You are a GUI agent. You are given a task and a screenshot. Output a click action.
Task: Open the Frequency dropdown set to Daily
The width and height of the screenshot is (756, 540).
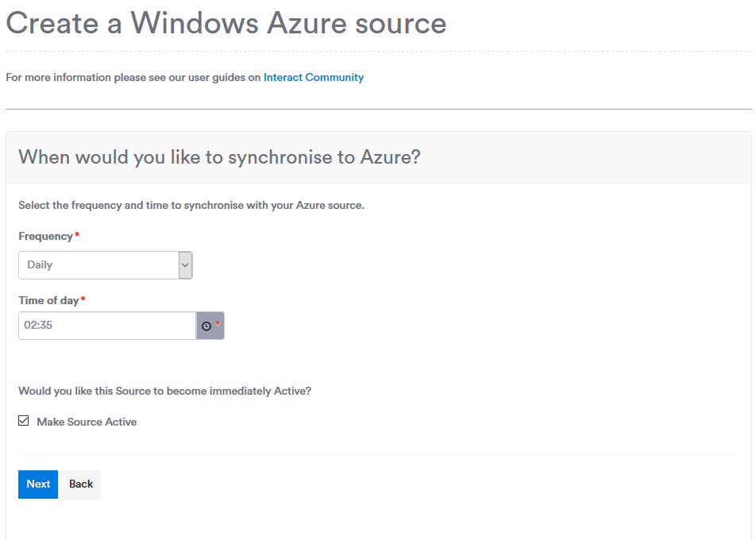click(x=105, y=265)
